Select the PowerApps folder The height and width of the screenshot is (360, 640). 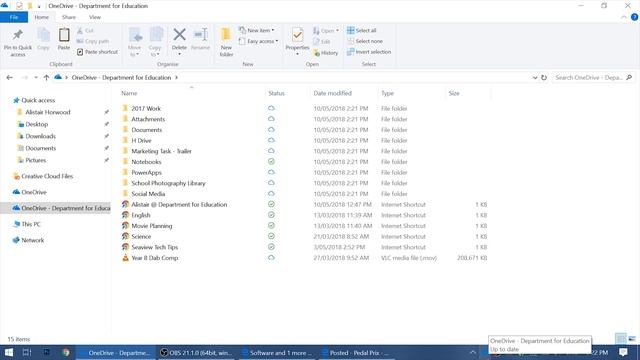click(x=146, y=172)
